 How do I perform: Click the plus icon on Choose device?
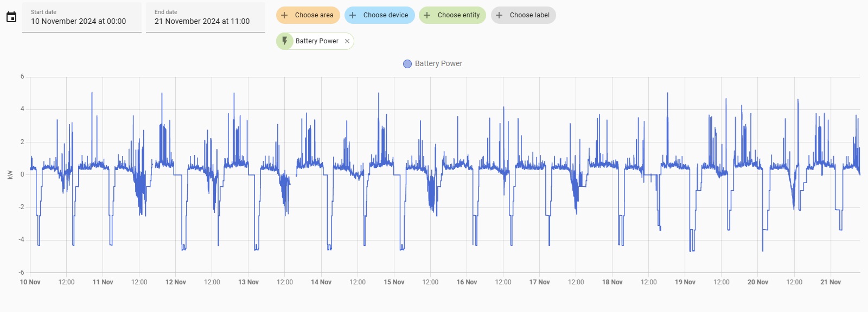353,15
